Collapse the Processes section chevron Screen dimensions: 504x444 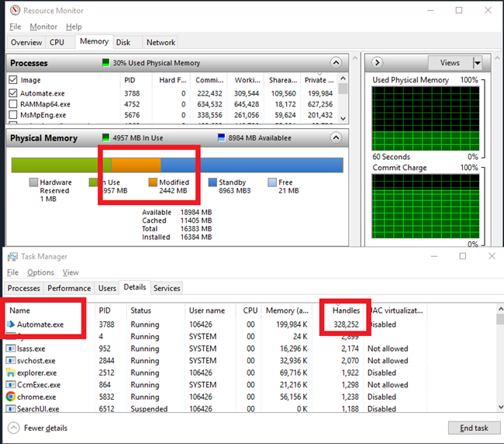point(335,63)
